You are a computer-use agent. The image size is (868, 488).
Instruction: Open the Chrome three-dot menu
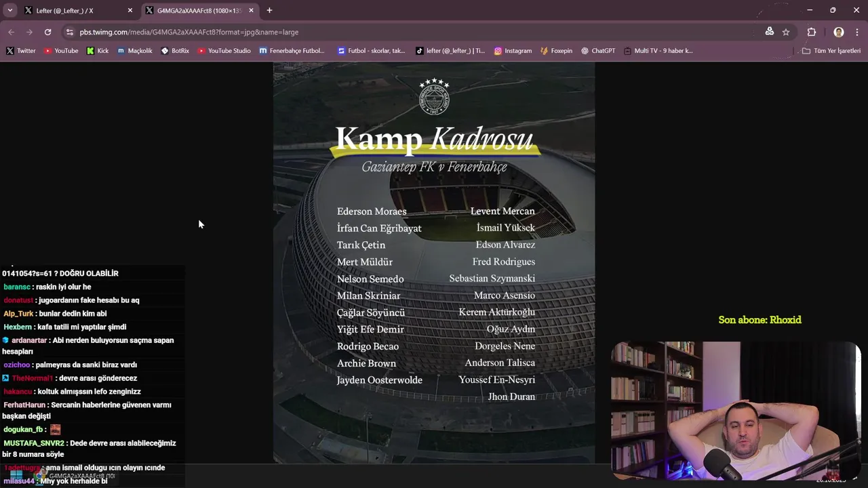[857, 32]
